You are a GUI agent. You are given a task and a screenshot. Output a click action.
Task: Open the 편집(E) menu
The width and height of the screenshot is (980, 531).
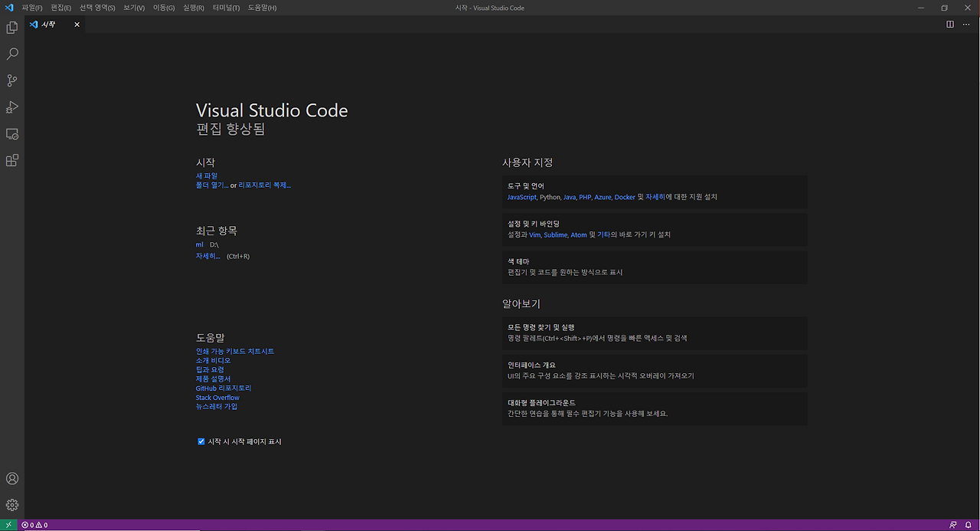pyautogui.click(x=60, y=8)
